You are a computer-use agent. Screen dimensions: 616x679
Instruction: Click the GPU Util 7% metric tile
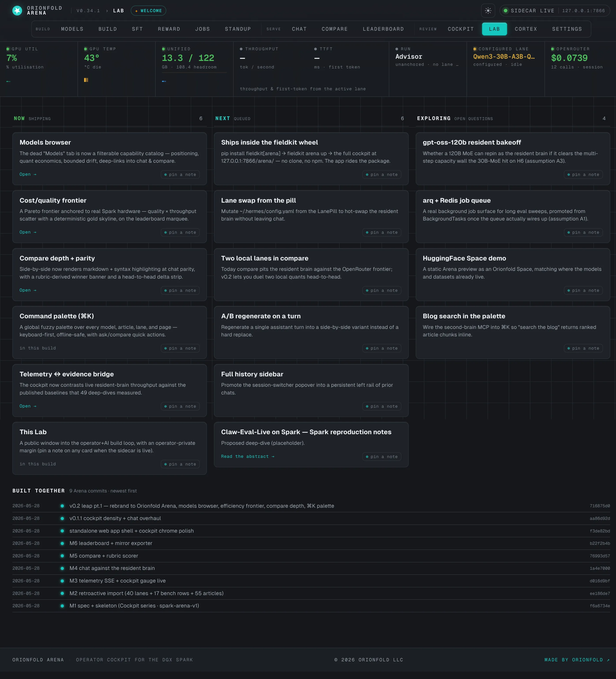39,69
